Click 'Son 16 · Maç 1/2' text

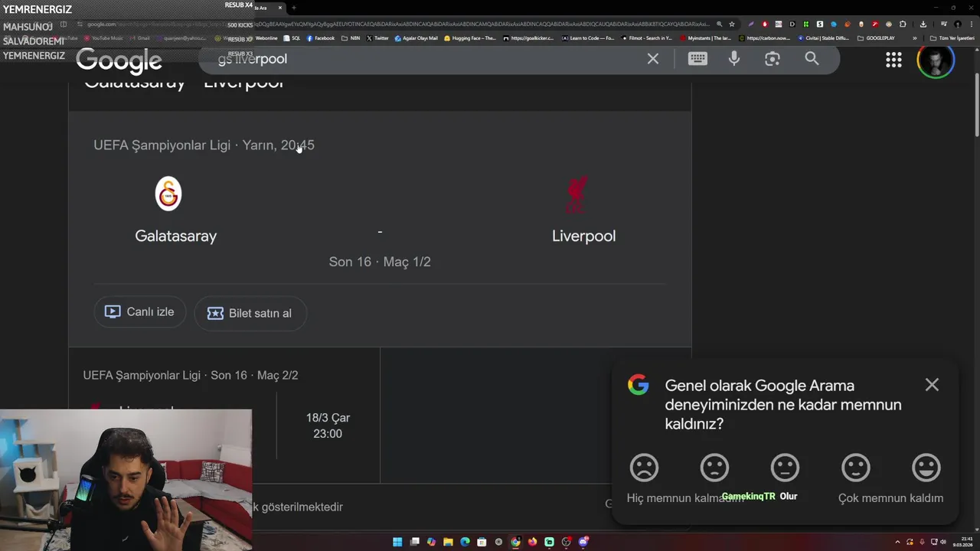[x=380, y=262]
